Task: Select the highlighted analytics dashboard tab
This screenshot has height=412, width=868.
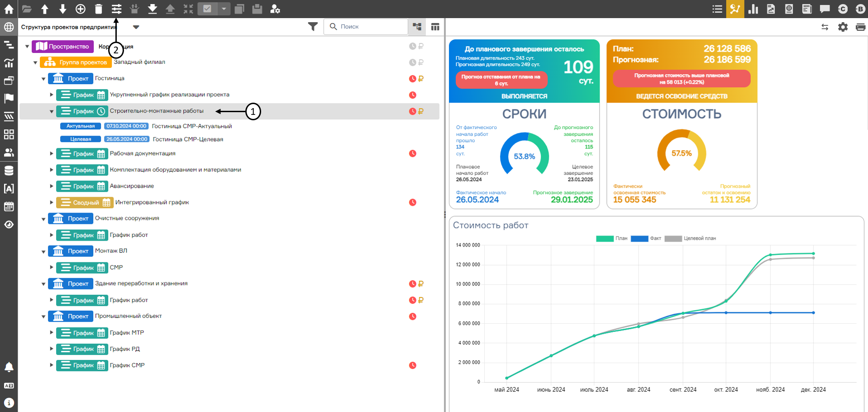Action: click(x=735, y=9)
